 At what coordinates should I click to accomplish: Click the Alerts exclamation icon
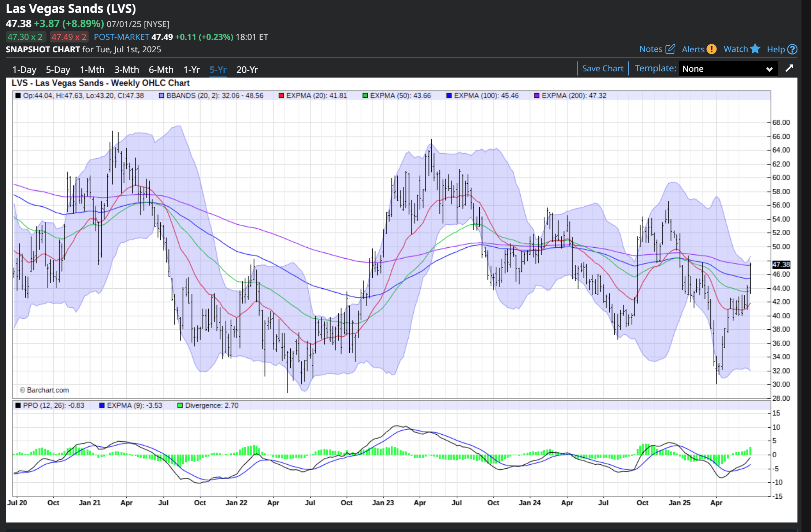tap(711, 49)
